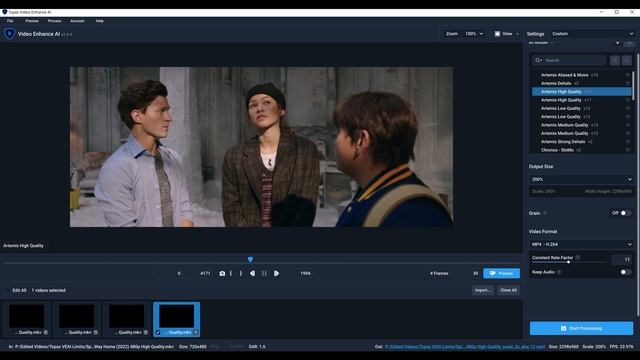Click the blue playhead marker on the timeline
The image size is (640, 360).
[x=250, y=260]
